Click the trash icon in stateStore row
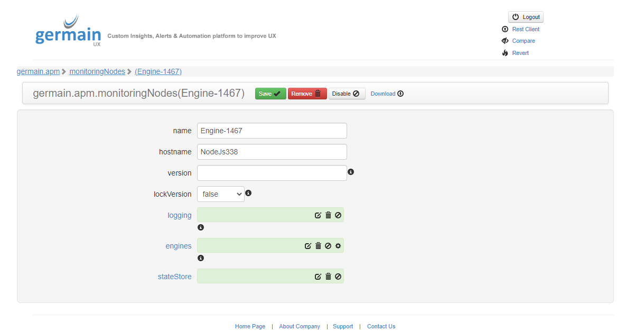 click(x=328, y=277)
